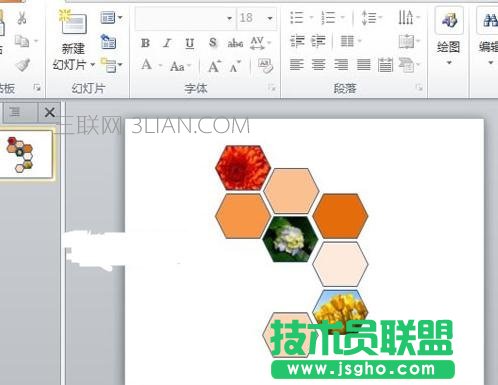Click the Text Direction icon
Screen dimensions: 498x385
pos(406,17)
